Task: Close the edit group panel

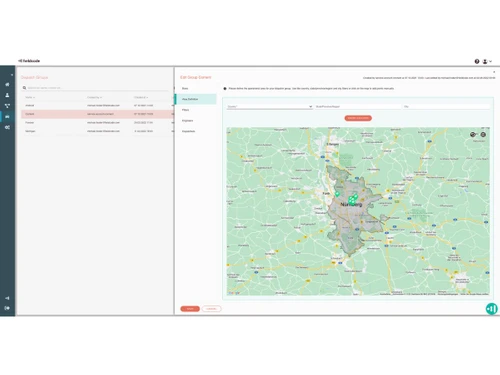Action: click(494, 72)
